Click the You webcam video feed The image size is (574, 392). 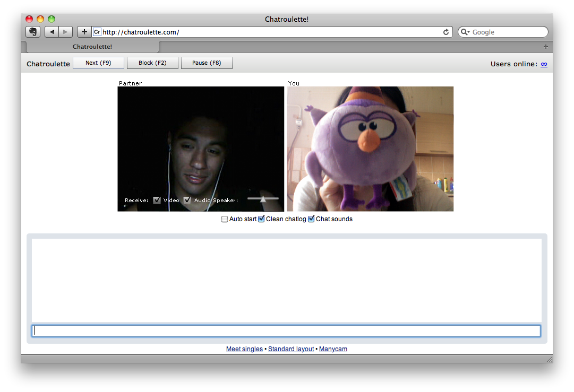pos(370,149)
